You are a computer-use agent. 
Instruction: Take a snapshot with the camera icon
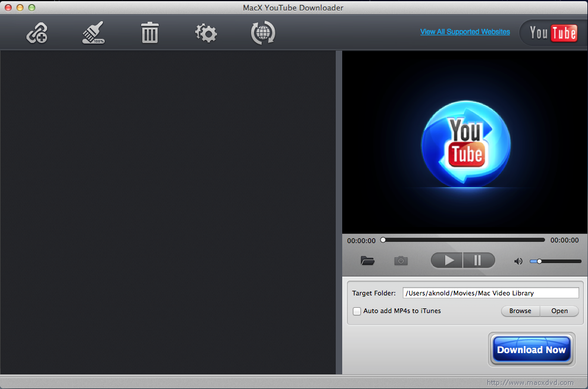[401, 260]
